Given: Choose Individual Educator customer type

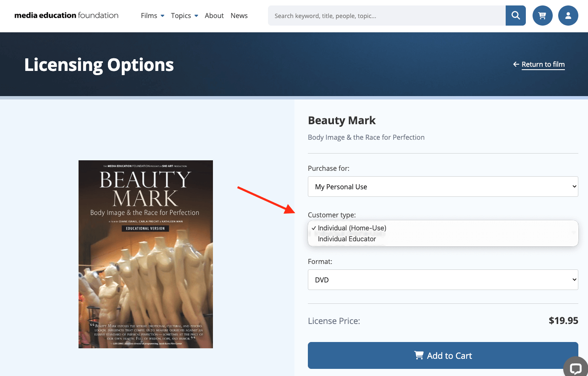Looking at the screenshot, I should click(347, 239).
